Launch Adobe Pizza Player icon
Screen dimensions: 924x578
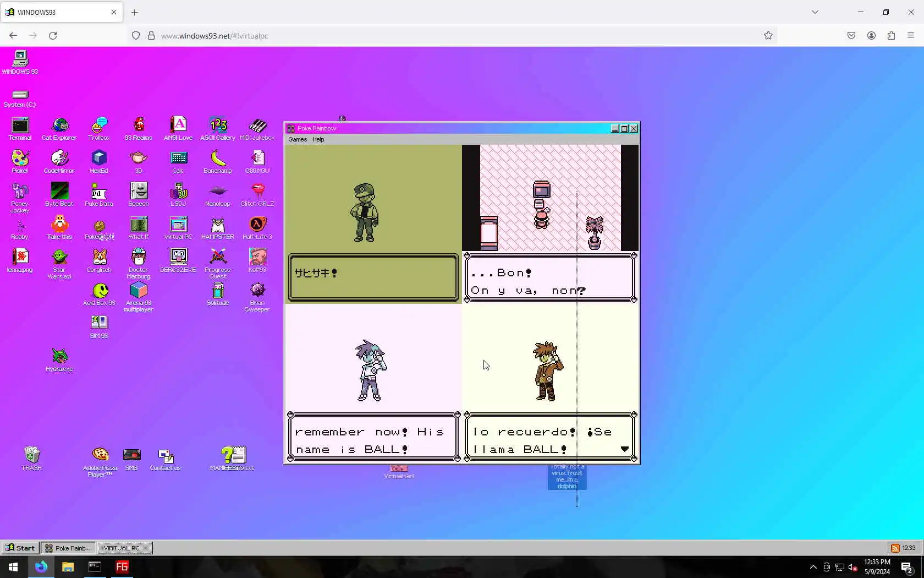click(x=100, y=462)
